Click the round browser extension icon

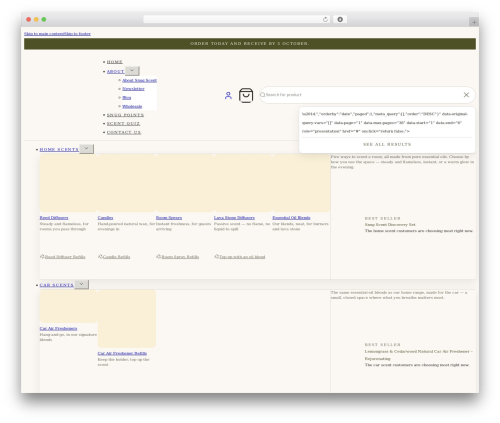click(340, 19)
